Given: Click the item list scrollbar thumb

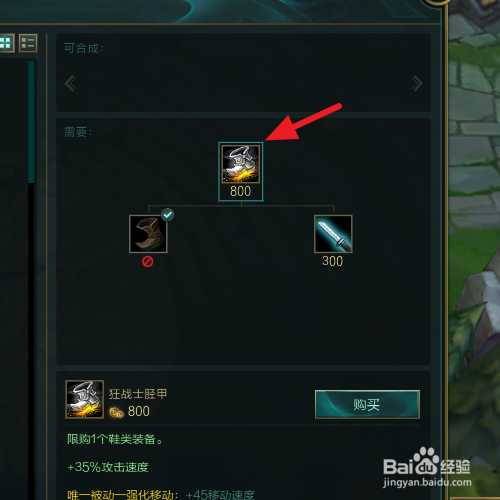Looking at the screenshot, I should [31, 122].
